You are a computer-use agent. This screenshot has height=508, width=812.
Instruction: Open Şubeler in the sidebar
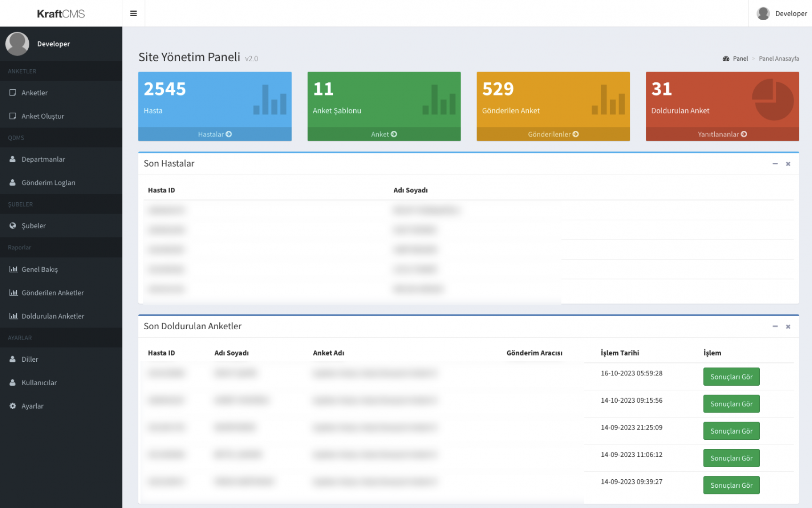point(61,226)
